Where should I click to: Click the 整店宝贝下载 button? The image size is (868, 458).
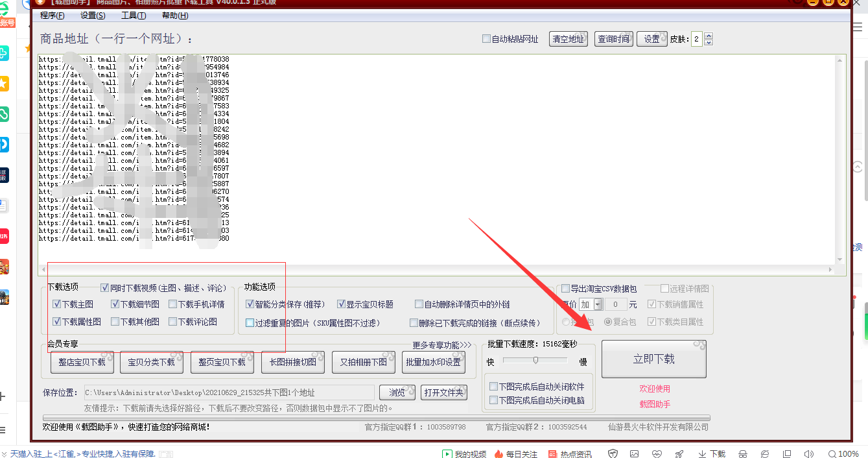click(x=82, y=362)
